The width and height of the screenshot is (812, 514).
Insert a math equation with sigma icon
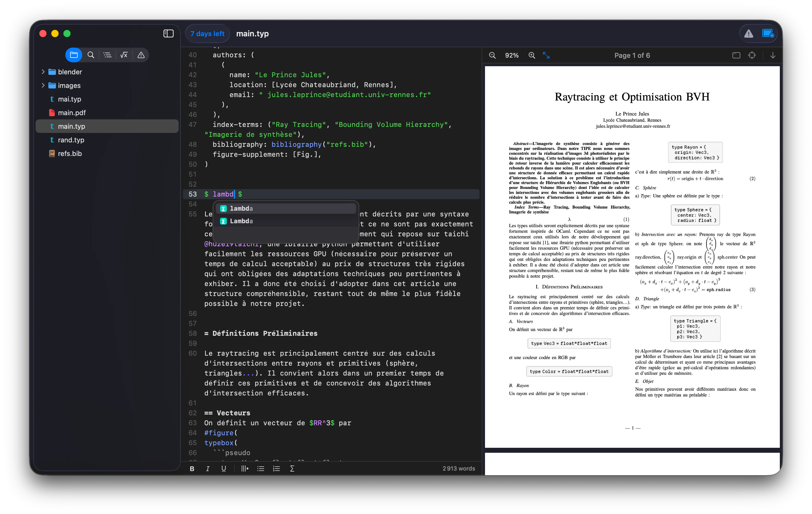[292, 468]
